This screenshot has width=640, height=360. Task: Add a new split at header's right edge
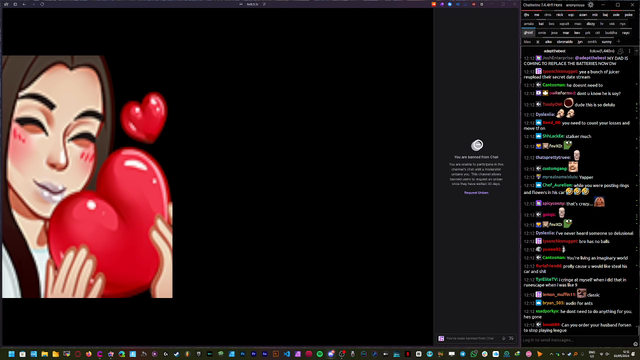636,51
